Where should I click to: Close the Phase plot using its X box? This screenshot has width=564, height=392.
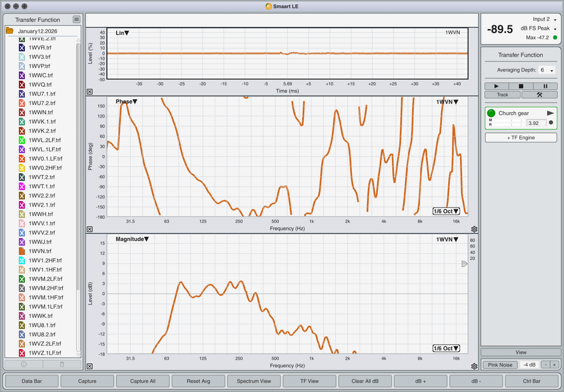(90, 229)
